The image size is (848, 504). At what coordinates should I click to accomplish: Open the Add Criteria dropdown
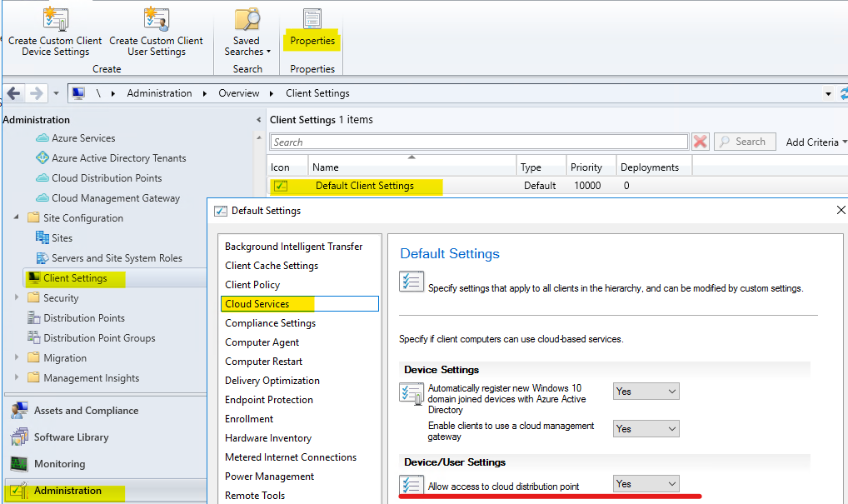click(x=811, y=141)
